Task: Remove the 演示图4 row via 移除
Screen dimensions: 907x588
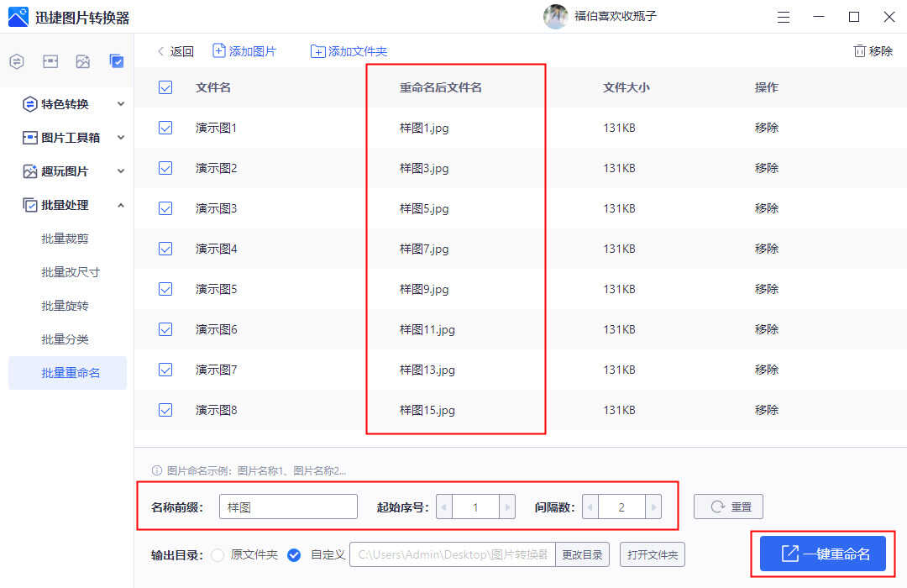Action: [x=767, y=249]
